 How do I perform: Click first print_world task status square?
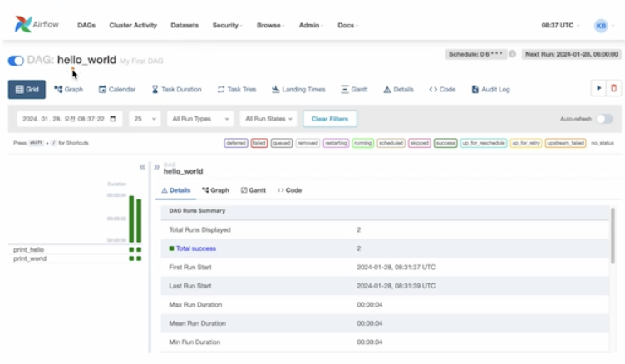coord(131,258)
